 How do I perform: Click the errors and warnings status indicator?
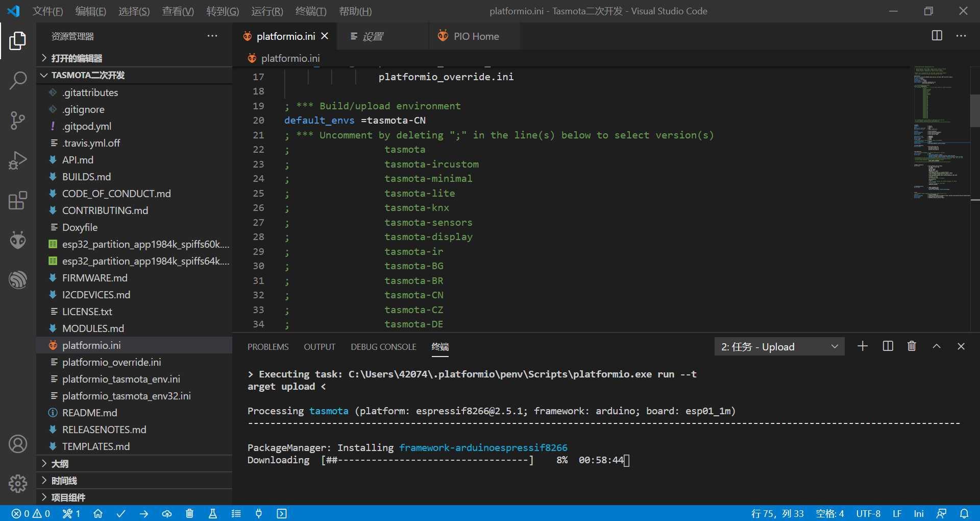pyautogui.click(x=31, y=513)
